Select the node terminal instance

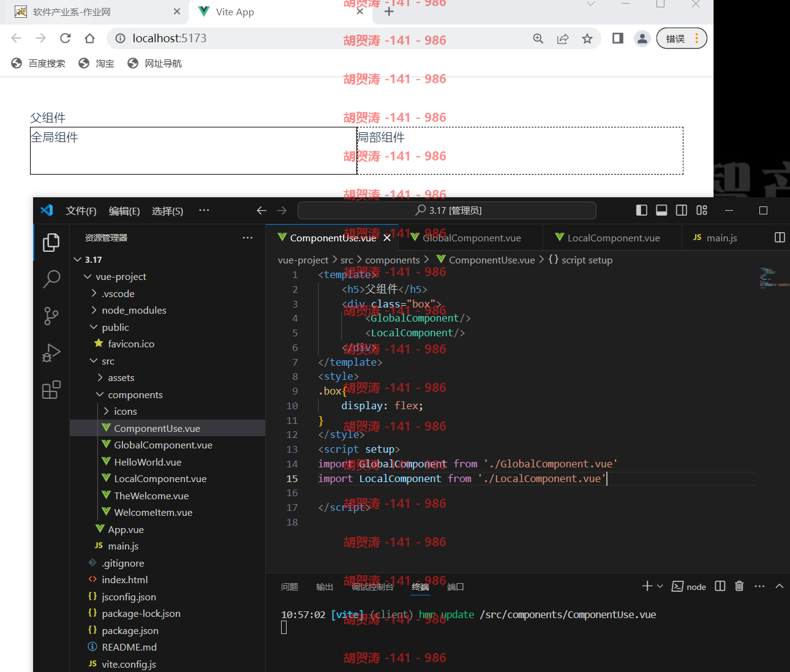(x=689, y=587)
